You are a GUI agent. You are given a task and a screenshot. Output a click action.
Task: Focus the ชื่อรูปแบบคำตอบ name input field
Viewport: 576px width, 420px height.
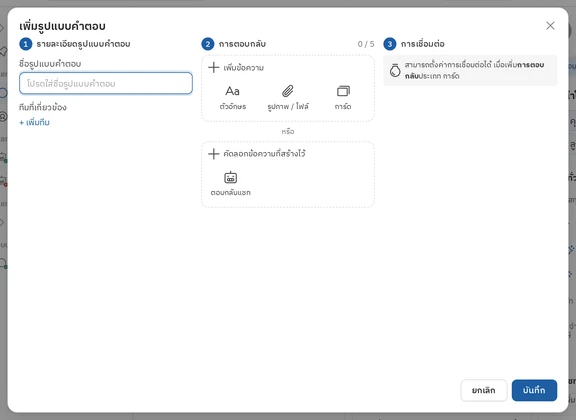pyautogui.click(x=106, y=83)
